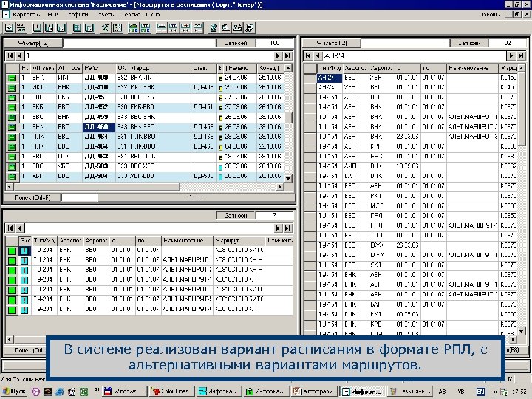
Task: Click green row icon of flight ДД-503
Action: coord(12,166)
